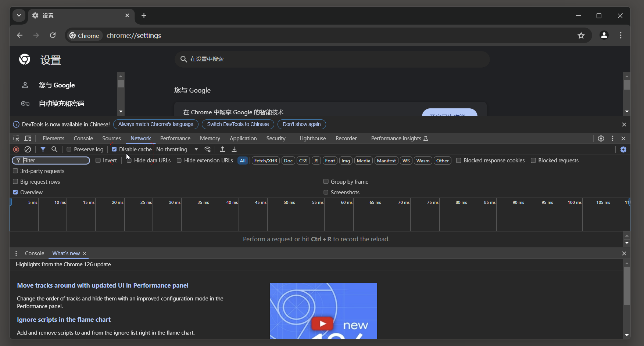Import HAR file upload icon

[222, 149]
